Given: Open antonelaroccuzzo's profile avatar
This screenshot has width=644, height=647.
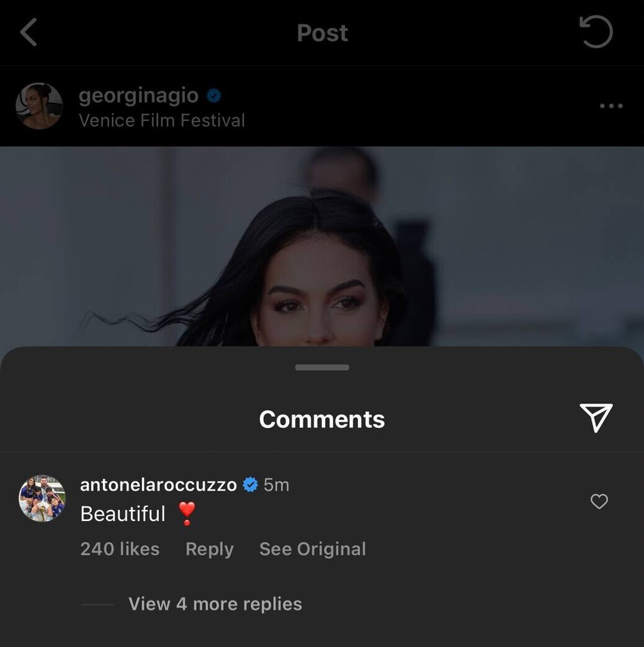Looking at the screenshot, I should click(42, 498).
